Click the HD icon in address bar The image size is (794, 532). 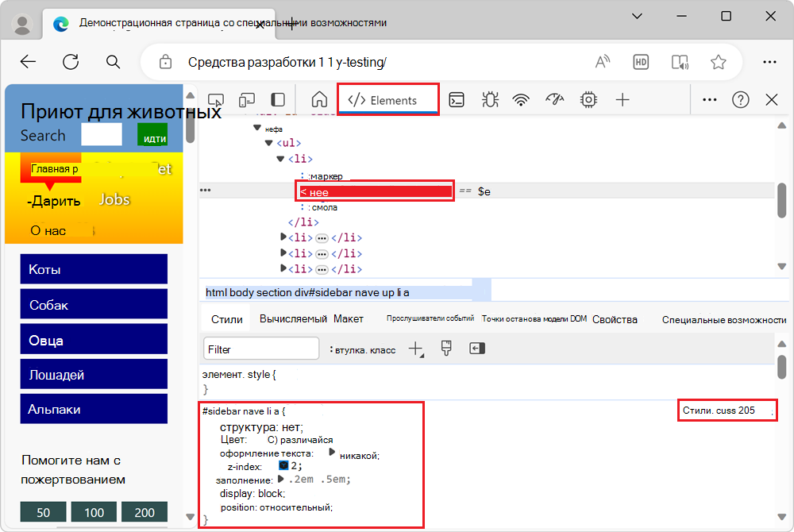641,62
